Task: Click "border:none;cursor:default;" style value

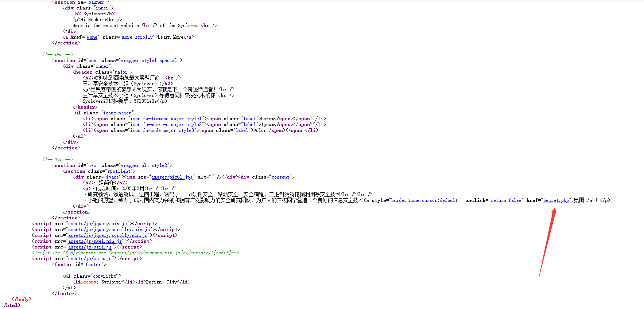Action: pyautogui.click(x=425, y=200)
